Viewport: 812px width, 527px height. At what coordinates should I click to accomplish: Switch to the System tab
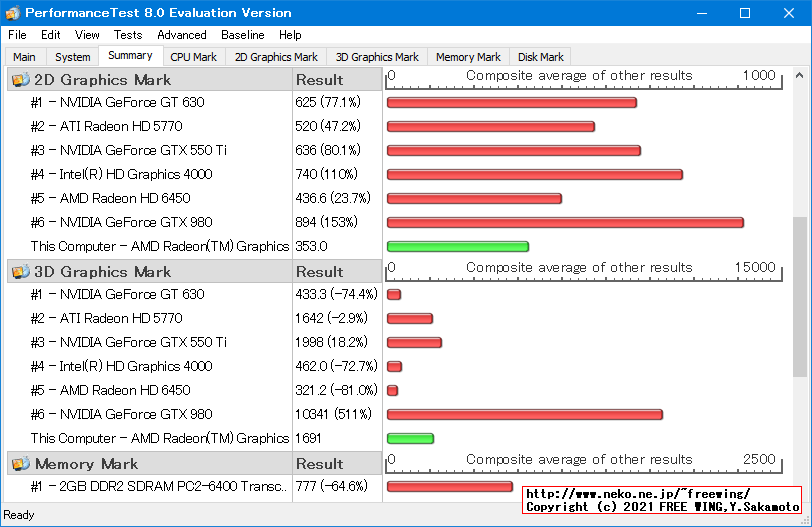72,57
